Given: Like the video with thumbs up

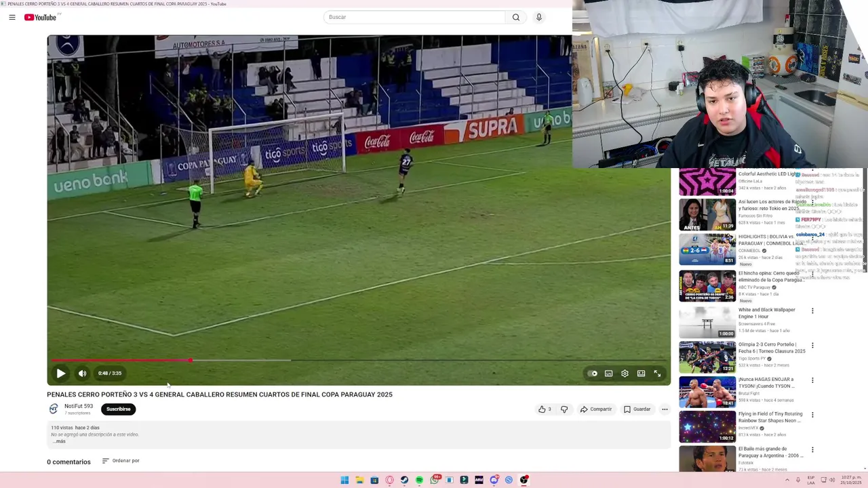Looking at the screenshot, I should [x=545, y=409].
